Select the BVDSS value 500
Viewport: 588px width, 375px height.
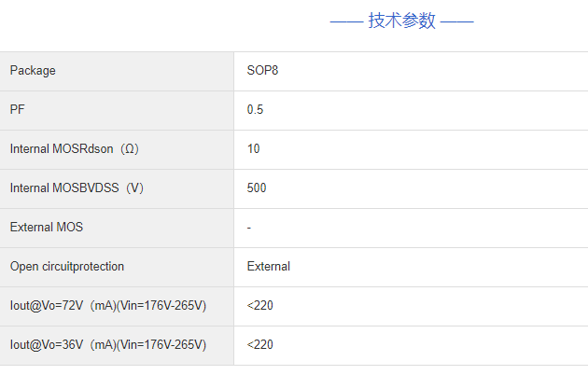(x=257, y=188)
